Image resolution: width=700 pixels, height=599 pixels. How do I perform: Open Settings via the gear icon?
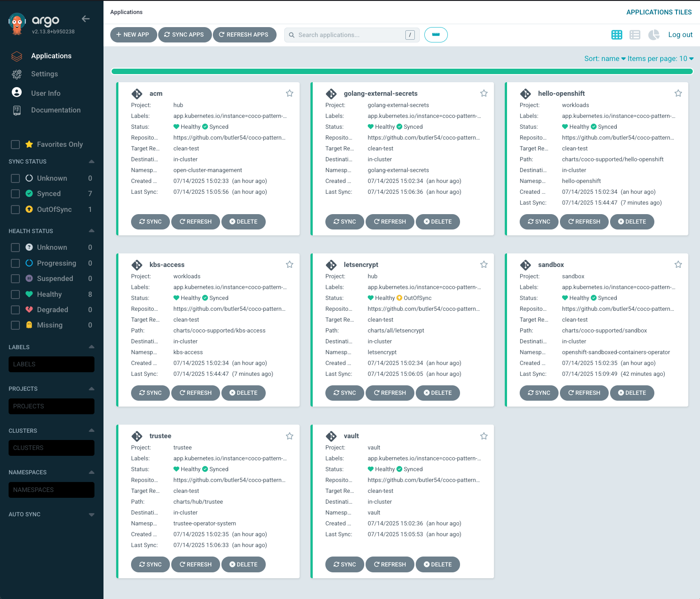[x=17, y=74]
